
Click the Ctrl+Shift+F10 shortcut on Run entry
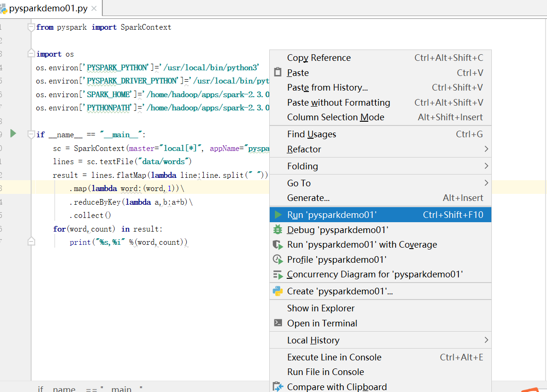tap(453, 215)
